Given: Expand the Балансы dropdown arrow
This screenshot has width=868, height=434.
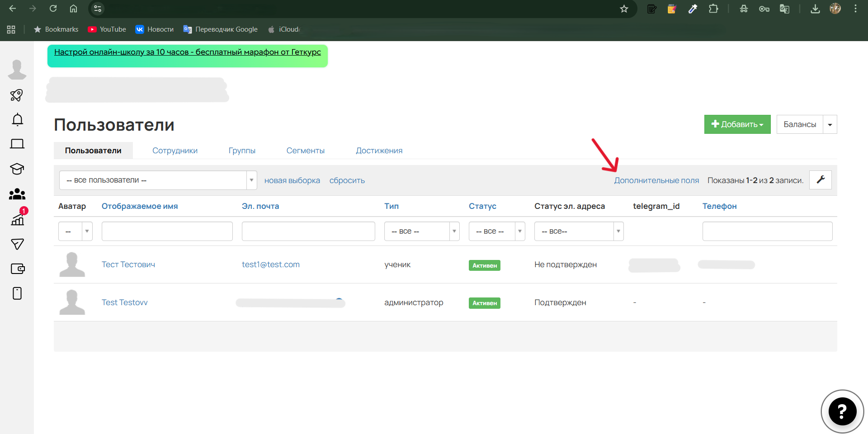Looking at the screenshot, I should pos(830,124).
